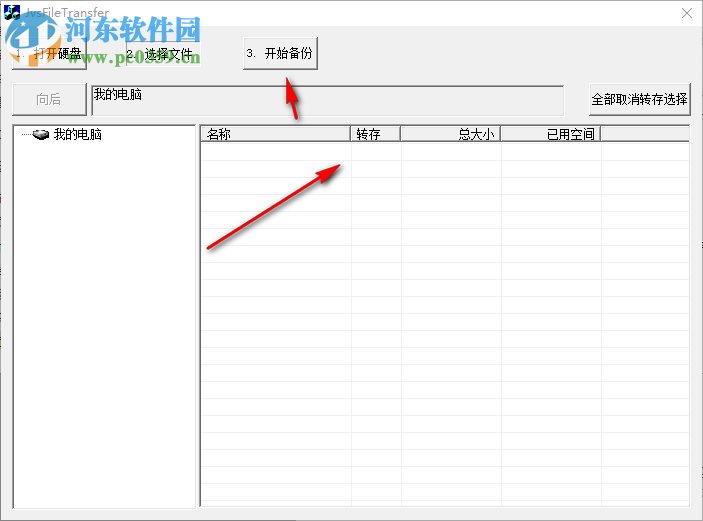The image size is (703, 521).
Task: Click the 选择文件 step 2 button
Action: click(163, 54)
